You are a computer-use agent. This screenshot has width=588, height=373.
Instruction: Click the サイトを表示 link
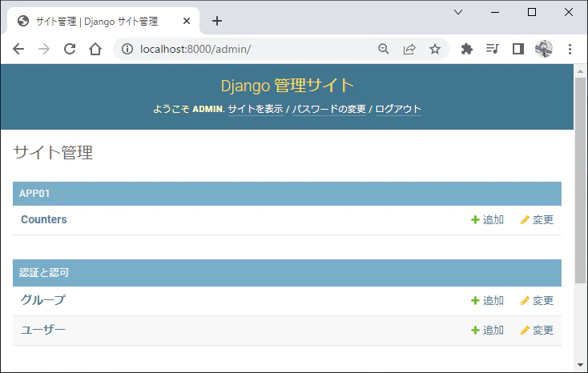(x=256, y=109)
